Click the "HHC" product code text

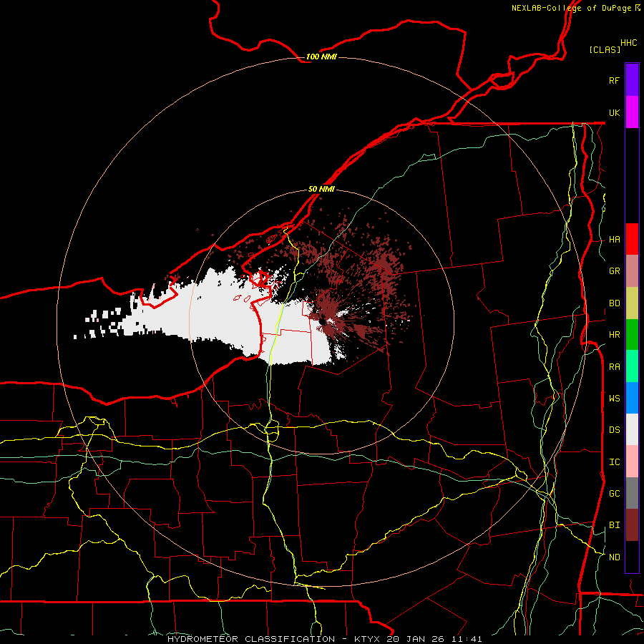(628, 43)
